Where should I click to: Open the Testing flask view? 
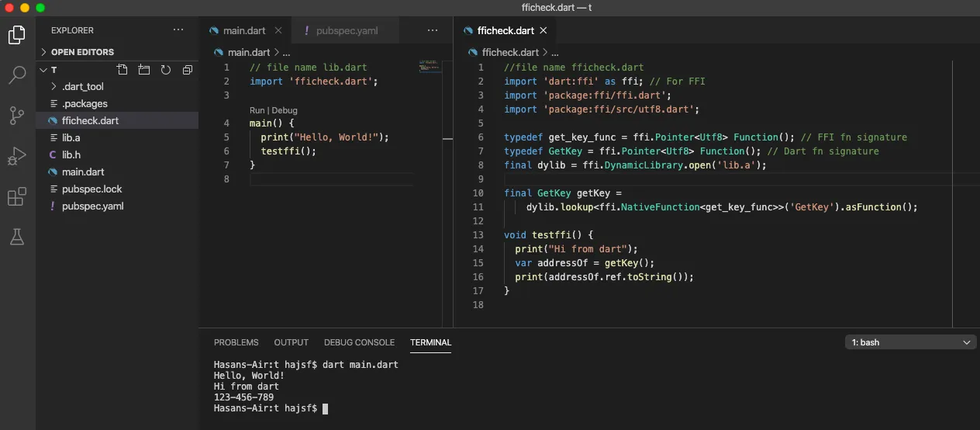(17, 238)
